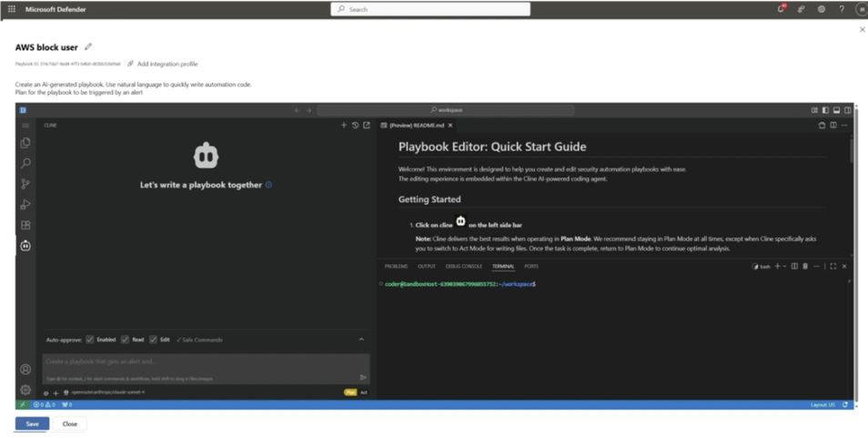Focus the Microsoft Defender search box
868x438 pixels.
pos(430,9)
